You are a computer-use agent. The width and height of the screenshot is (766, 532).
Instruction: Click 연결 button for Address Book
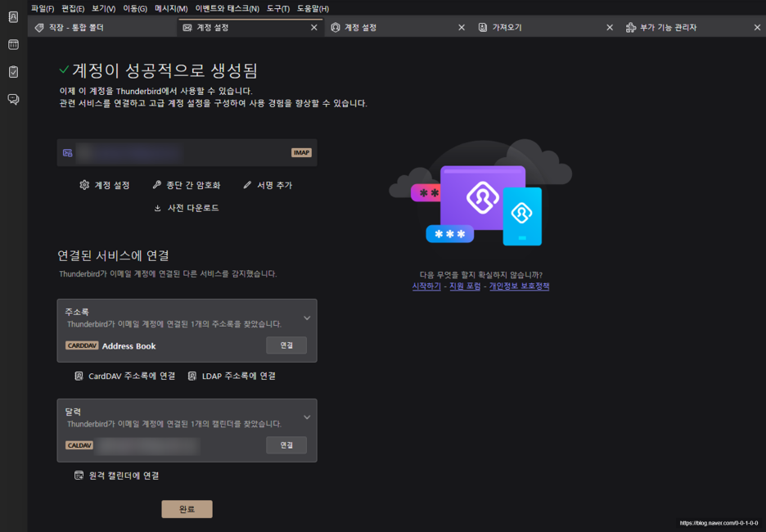(286, 345)
